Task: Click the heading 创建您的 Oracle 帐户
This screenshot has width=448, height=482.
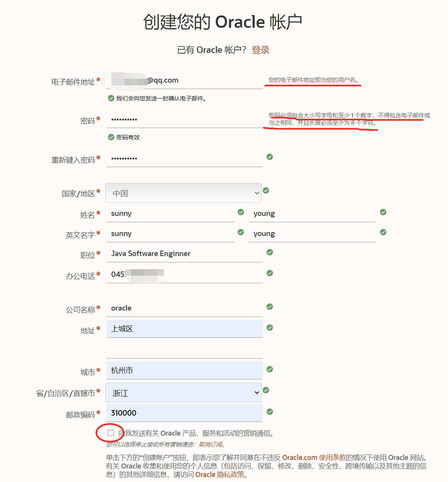Action: 223,22
